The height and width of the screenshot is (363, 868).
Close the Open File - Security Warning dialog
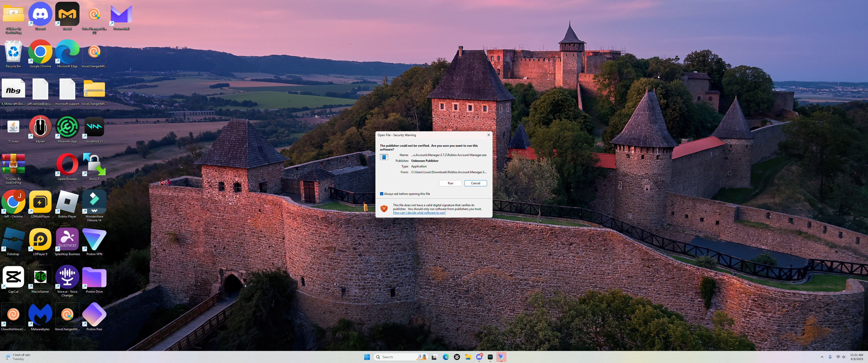(488, 135)
